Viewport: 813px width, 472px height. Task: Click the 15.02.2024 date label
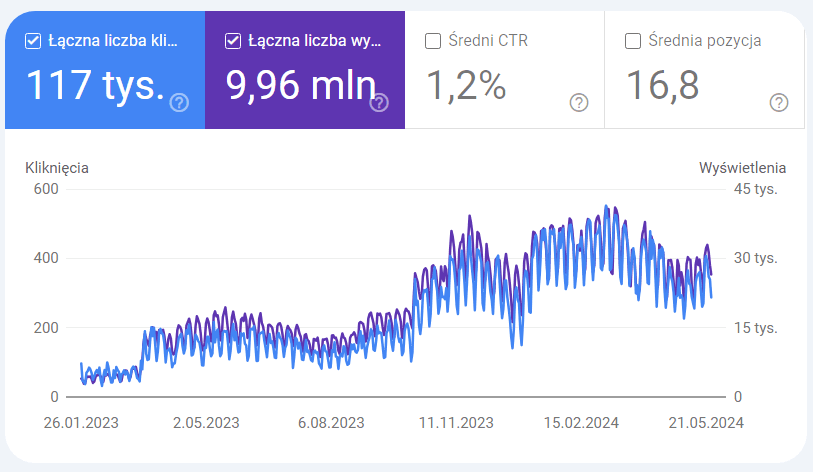tap(581, 423)
